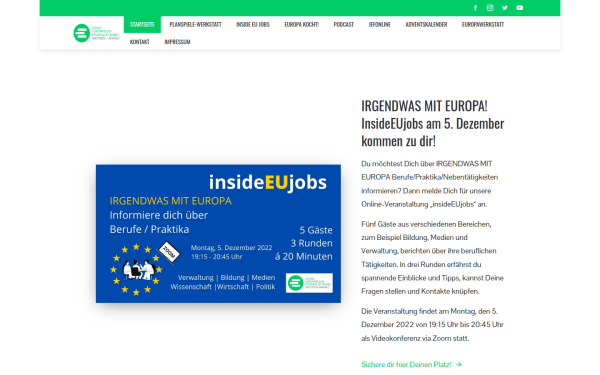Open the JEFonline menu item
The width and height of the screenshot is (600, 375).
click(380, 24)
